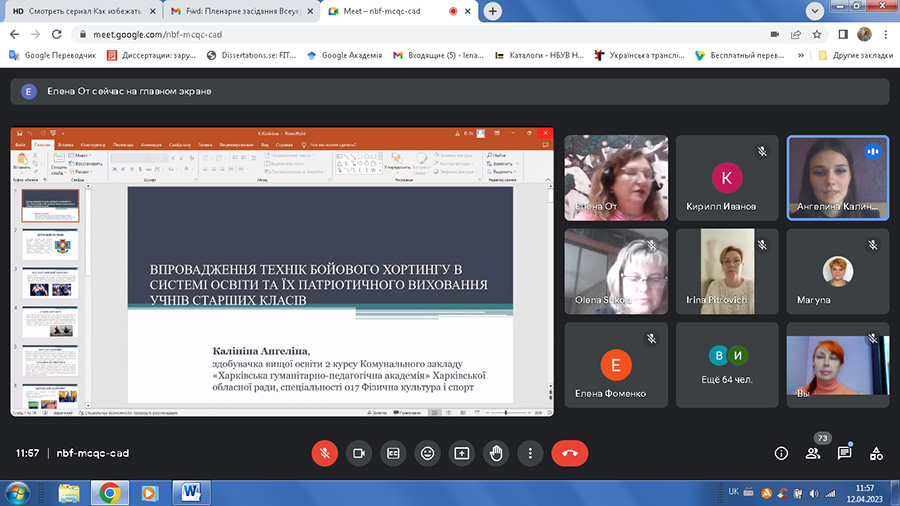Viewport: 900px width, 506px height.
Task: Open the more options three-dot menu in Meet
Action: [x=530, y=453]
